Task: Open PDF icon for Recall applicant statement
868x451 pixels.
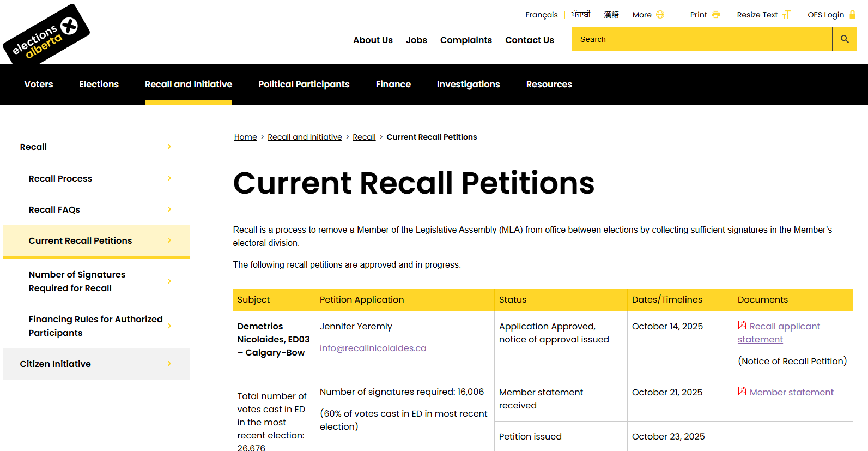Action: 742,326
